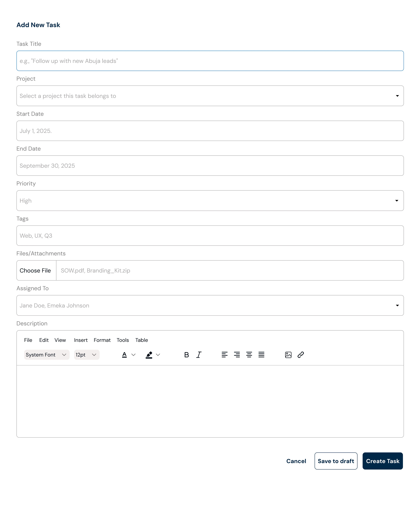Click the Create Task button
This screenshot has width=420, height=505.
point(382,461)
